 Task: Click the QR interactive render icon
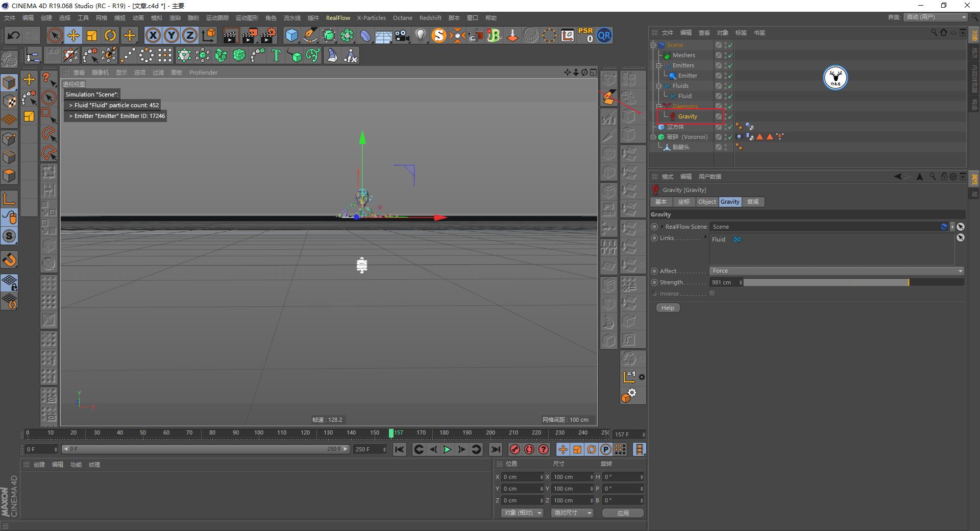(x=604, y=35)
